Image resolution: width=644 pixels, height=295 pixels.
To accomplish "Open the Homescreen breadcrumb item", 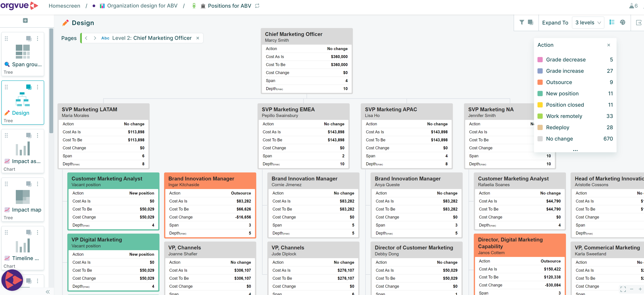I will [64, 6].
